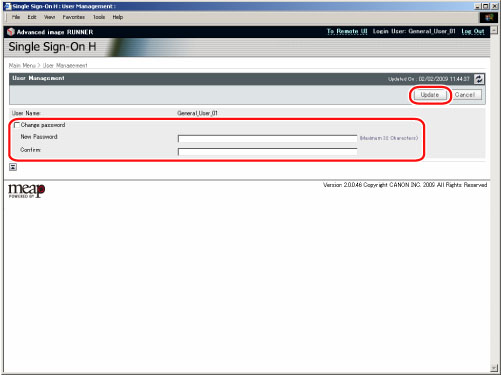Open the Edit menu

pyautogui.click(x=32, y=17)
